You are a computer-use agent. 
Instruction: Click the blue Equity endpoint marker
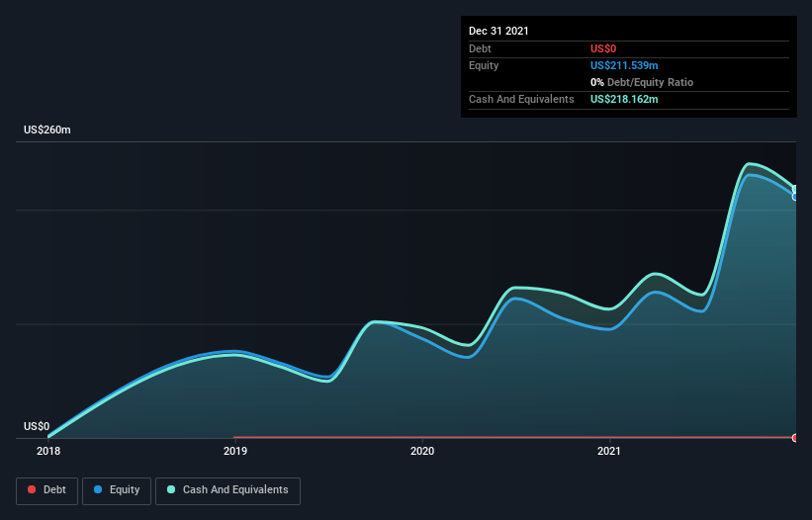[795, 197]
